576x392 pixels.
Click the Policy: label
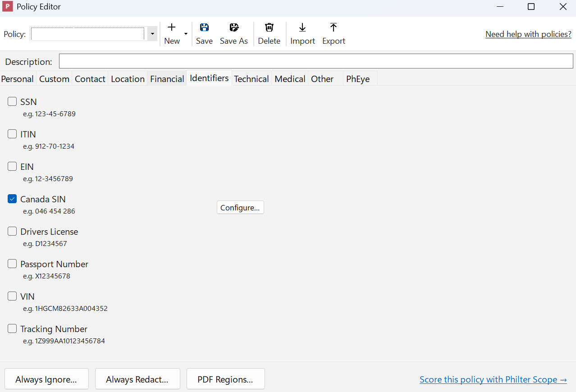coord(15,34)
